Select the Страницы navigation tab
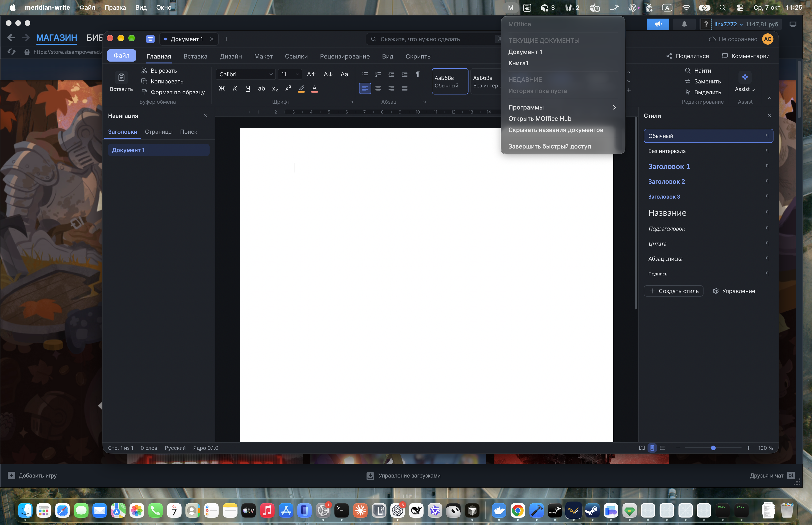The width and height of the screenshot is (812, 525). [x=158, y=132]
